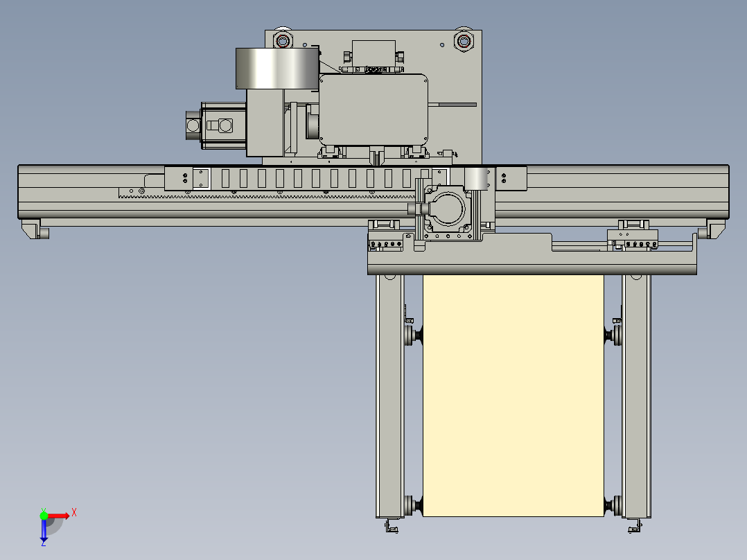Select the left end bracket under the beam
The width and height of the screenshot is (747, 560).
pos(35,229)
